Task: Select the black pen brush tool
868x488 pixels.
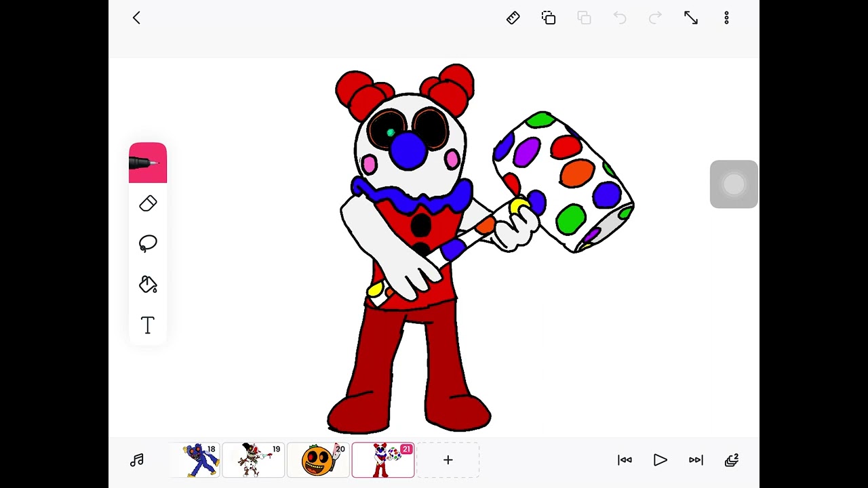Action: click(x=148, y=163)
